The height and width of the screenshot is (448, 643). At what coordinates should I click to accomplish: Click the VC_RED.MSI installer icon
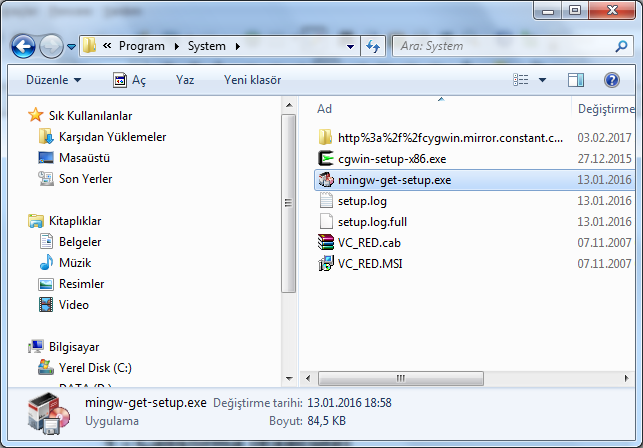[x=326, y=263]
